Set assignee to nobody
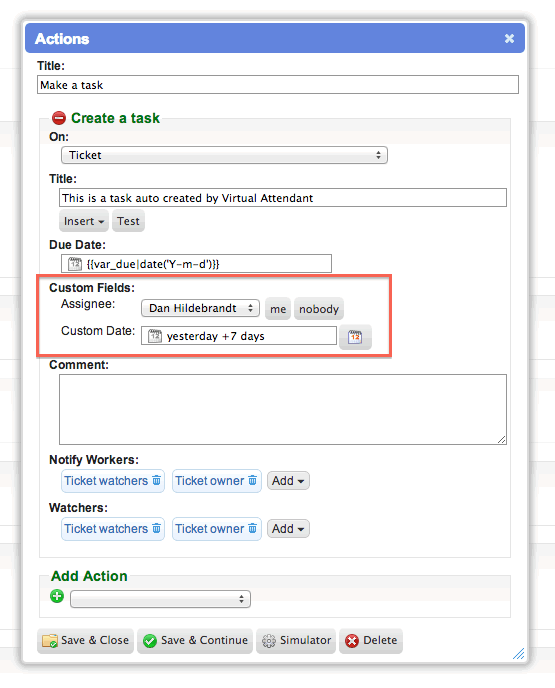 [319, 309]
